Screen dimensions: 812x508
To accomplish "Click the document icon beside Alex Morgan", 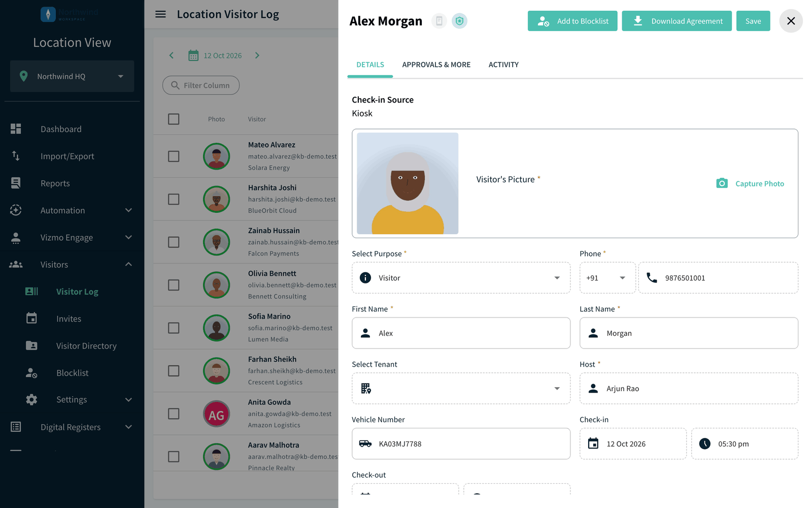I will pos(439,21).
